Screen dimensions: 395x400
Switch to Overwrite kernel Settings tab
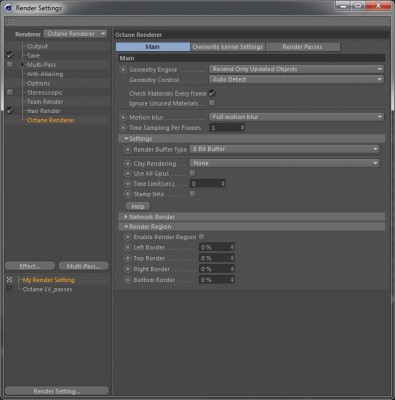[x=228, y=47]
